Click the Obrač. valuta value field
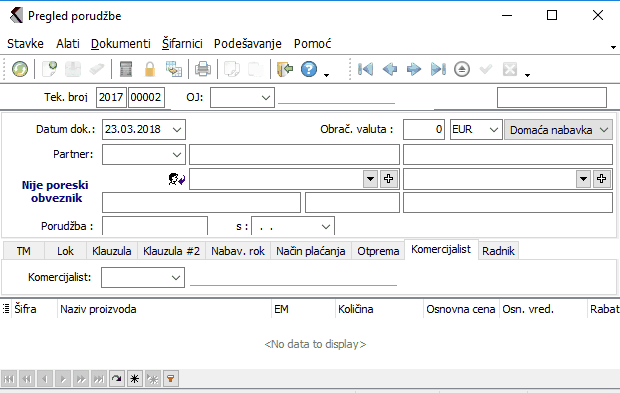620x393 pixels. pyautogui.click(x=424, y=130)
